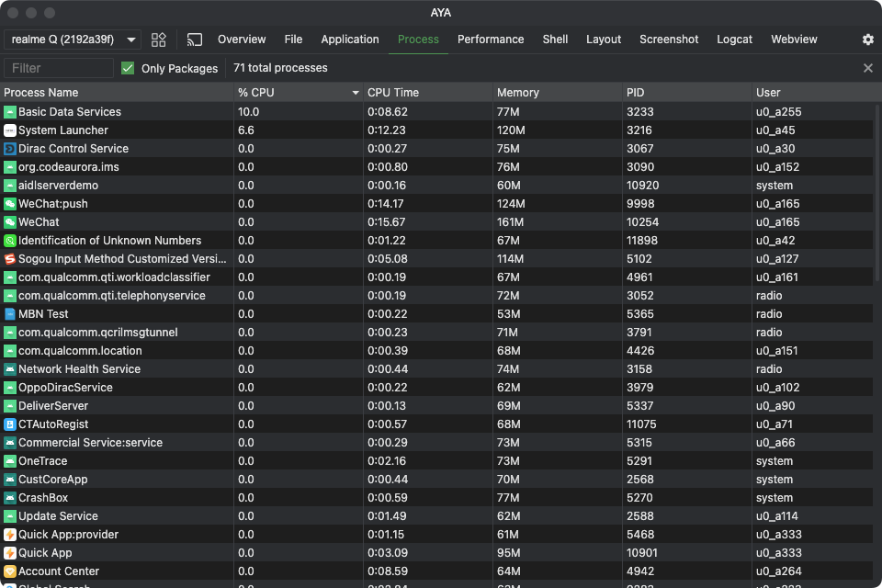Click the System Launcher app icon

9,130
